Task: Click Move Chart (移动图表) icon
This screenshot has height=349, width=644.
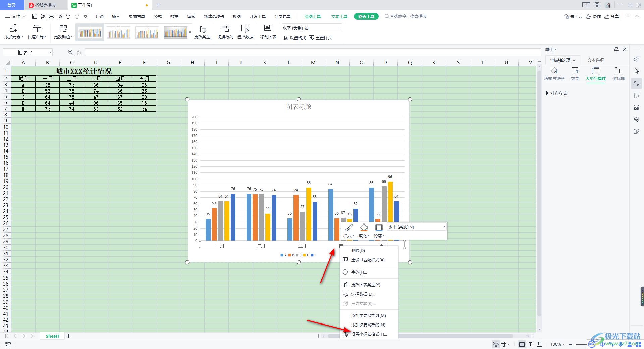Action: (x=268, y=32)
